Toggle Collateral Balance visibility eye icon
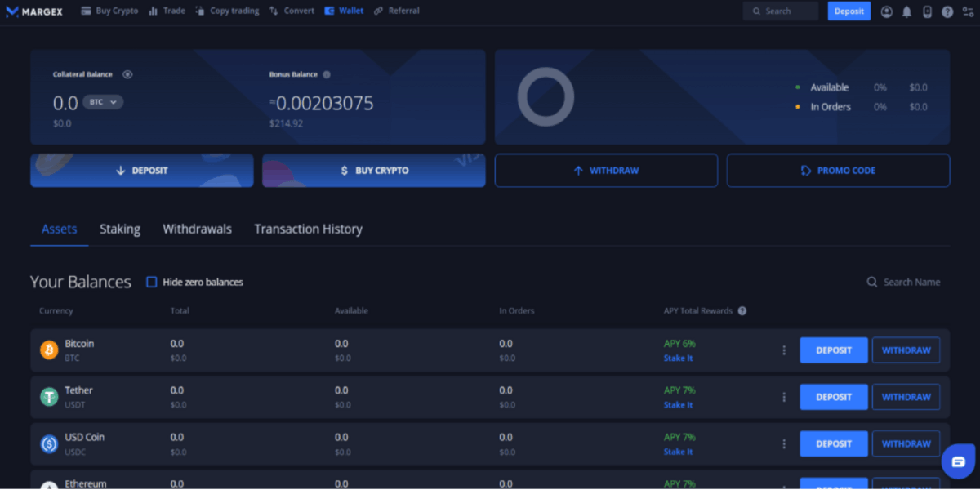 coord(127,73)
